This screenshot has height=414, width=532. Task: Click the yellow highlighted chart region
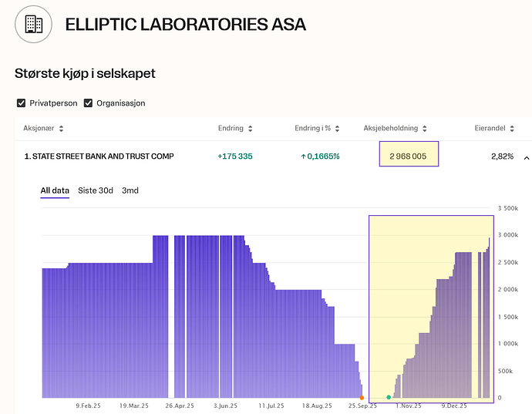(430, 308)
